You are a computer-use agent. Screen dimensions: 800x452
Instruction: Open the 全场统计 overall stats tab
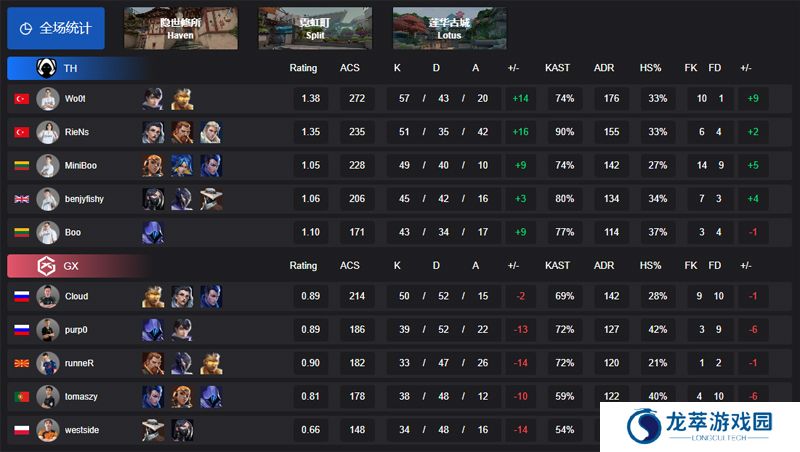coord(56,28)
